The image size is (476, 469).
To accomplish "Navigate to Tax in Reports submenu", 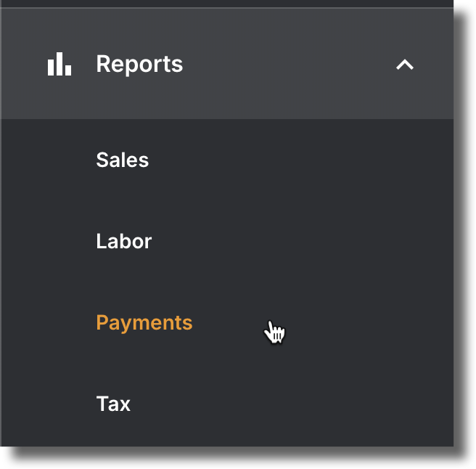I will tap(113, 404).
